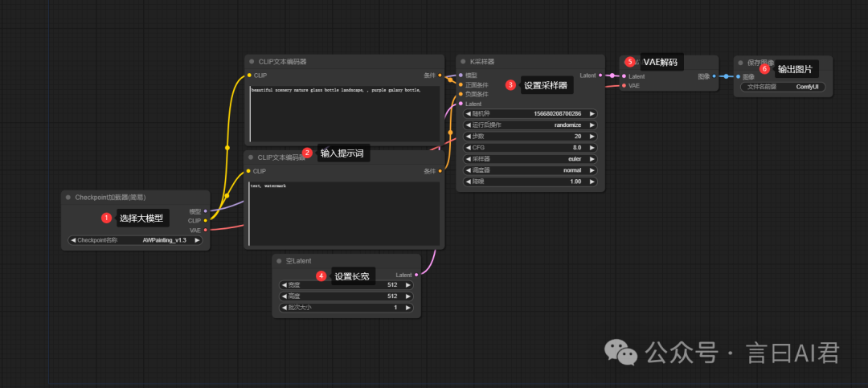Click the 宽度 512 value field
This screenshot has height=388, width=868.
[x=346, y=285]
